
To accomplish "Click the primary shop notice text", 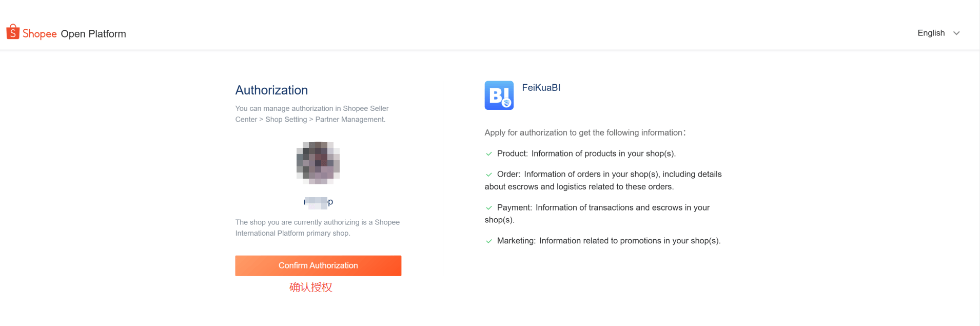I will pos(317,227).
